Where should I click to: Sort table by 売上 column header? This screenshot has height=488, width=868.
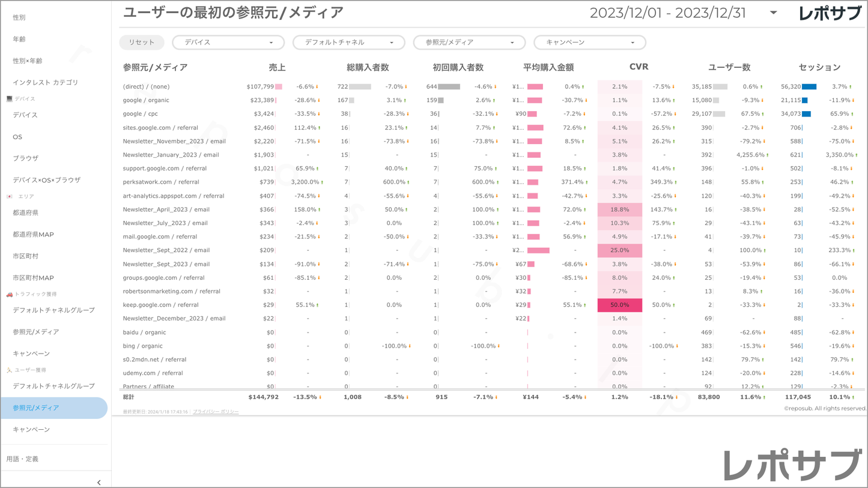[277, 67]
